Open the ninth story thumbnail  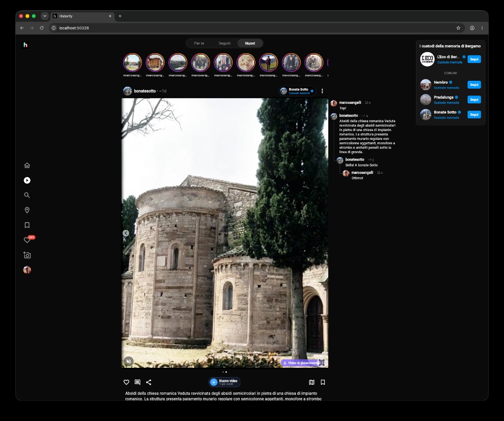click(314, 63)
